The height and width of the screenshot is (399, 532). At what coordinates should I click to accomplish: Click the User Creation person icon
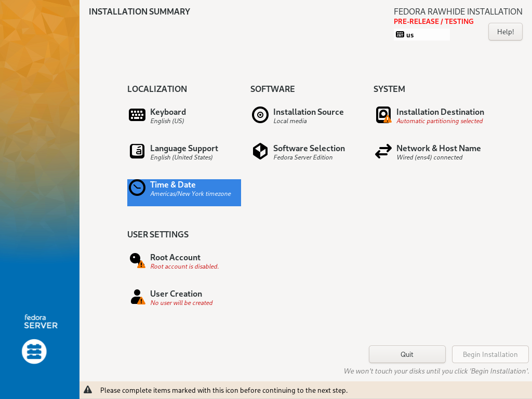[137, 297]
